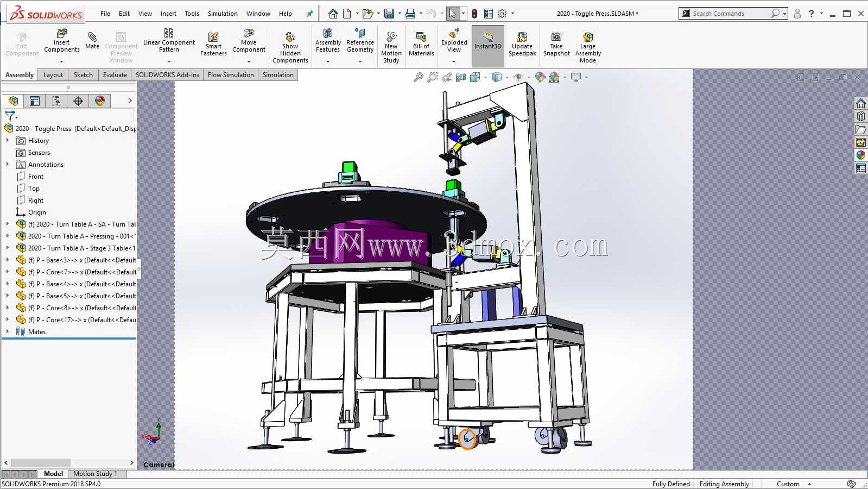
Task: Open the File menu
Action: [105, 14]
